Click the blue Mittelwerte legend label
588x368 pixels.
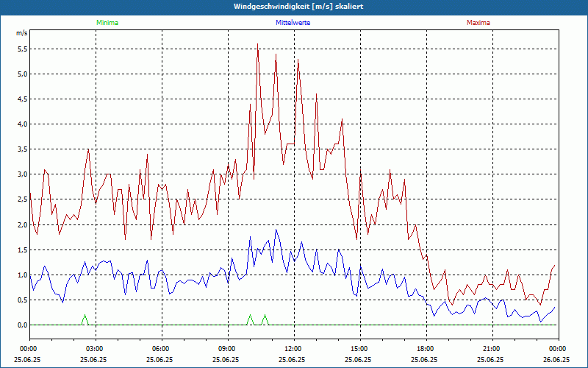tap(293, 23)
